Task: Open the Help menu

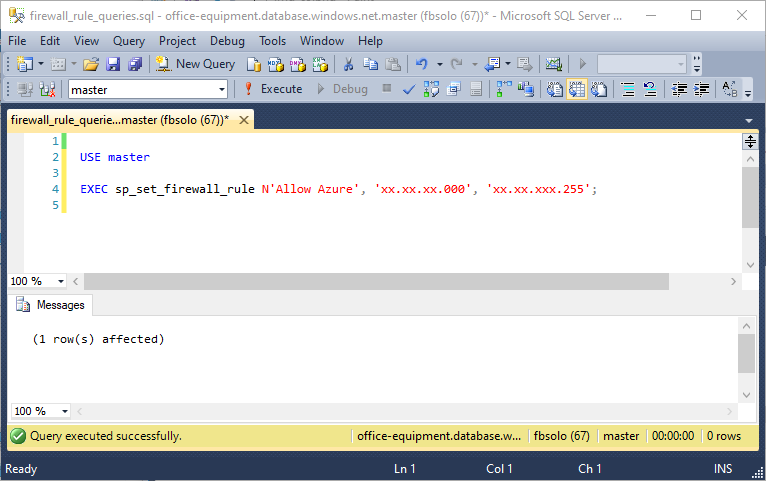Action: 370,41
